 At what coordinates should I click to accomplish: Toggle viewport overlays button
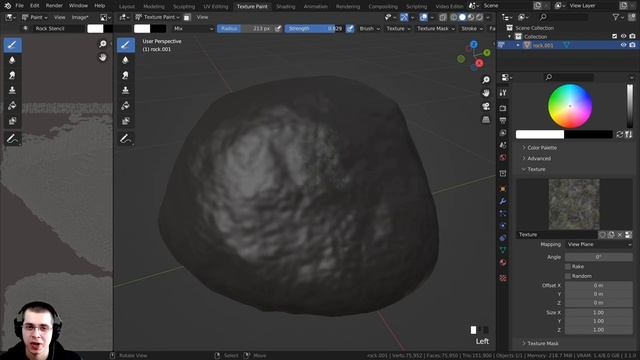click(x=423, y=17)
